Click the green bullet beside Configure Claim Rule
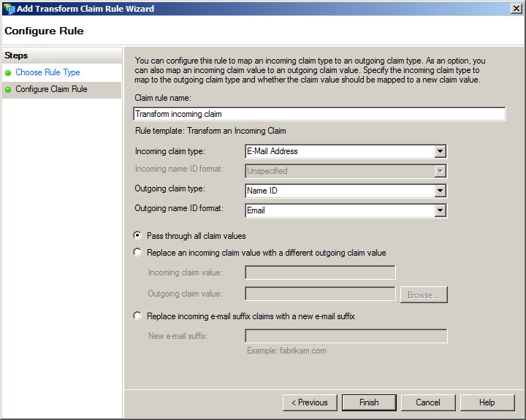Screen dimensions: 526x420 (8, 90)
